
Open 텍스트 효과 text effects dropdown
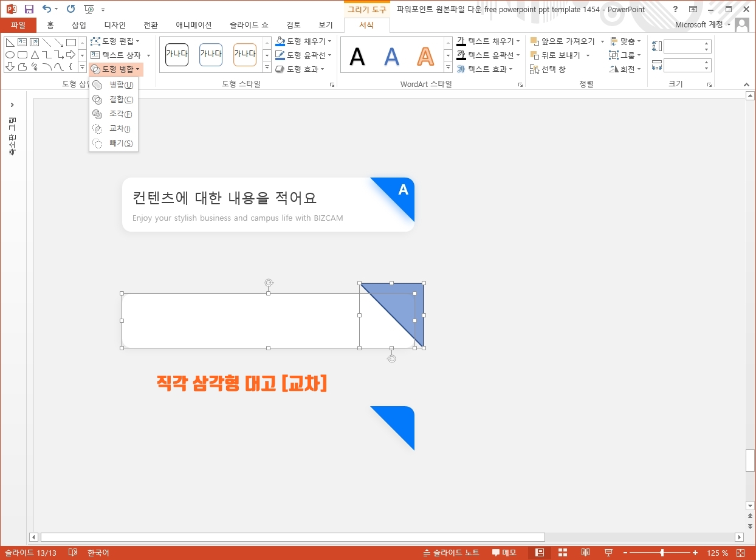485,69
